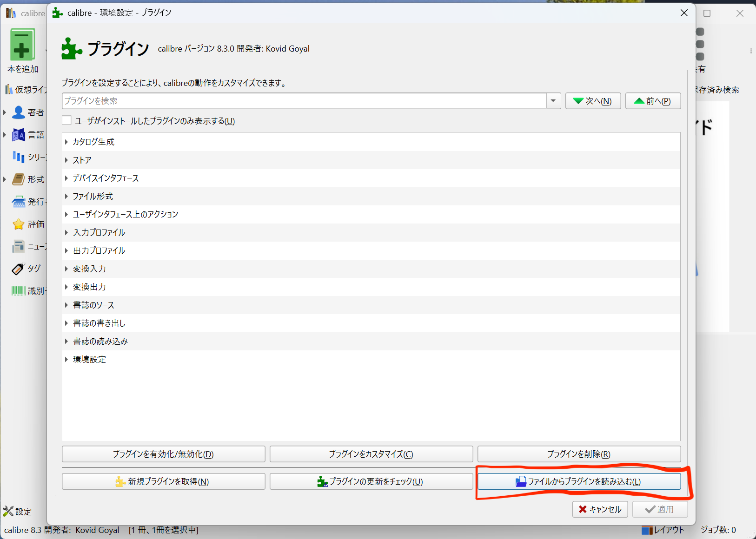Click 新規プラグインを取得 button
756x539 pixels.
[163, 481]
